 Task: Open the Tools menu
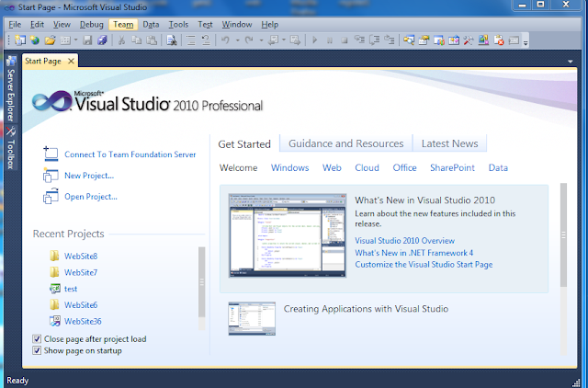(178, 25)
